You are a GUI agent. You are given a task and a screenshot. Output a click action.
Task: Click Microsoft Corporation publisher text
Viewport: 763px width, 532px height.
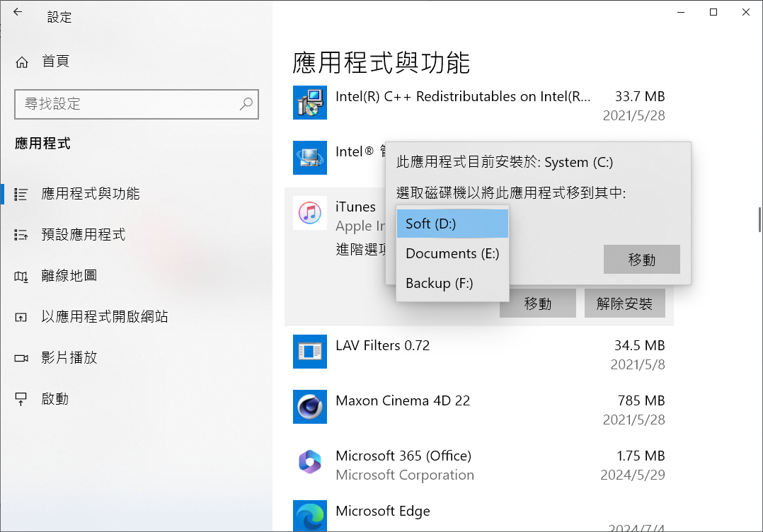coord(405,475)
